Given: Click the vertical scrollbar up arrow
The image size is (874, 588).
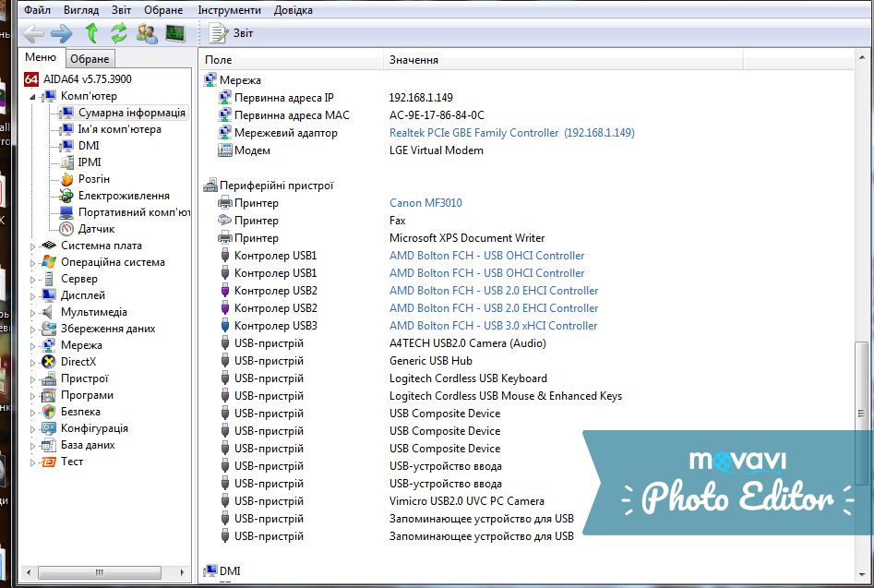Looking at the screenshot, I should [x=862, y=57].
